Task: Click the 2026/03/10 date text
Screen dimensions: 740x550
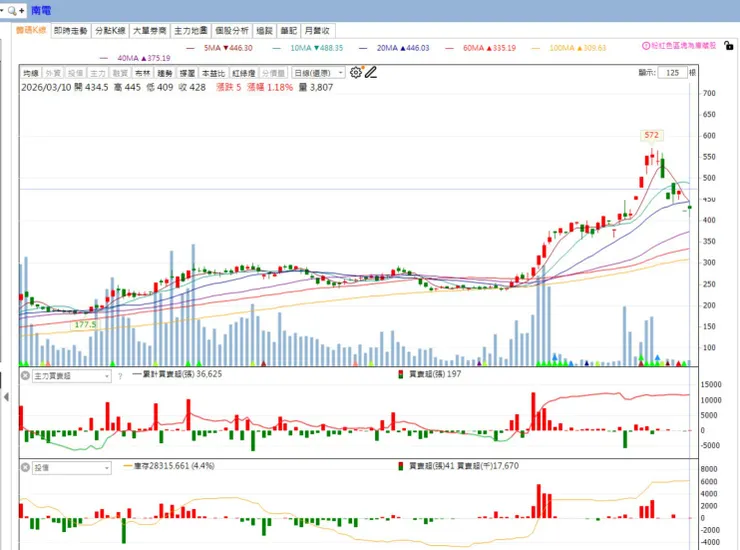Action: tap(46, 87)
